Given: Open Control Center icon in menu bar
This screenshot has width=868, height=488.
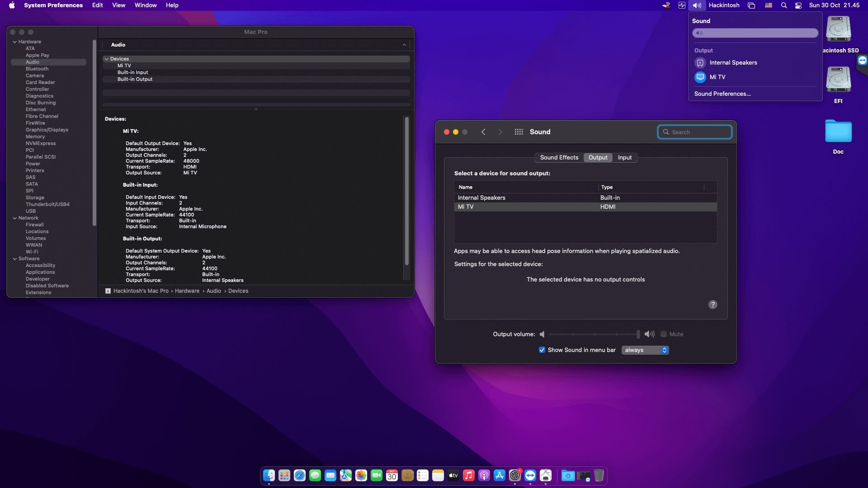Looking at the screenshot, I should point(798,5).
